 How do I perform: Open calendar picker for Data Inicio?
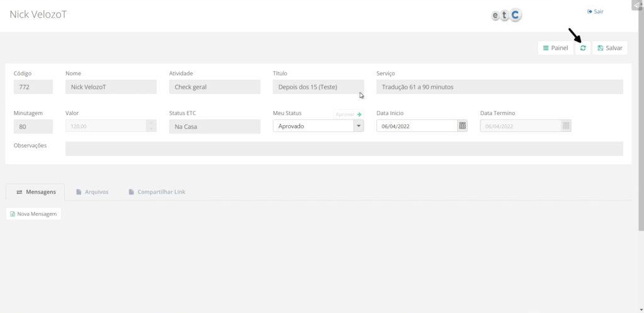tap(462, 126)
